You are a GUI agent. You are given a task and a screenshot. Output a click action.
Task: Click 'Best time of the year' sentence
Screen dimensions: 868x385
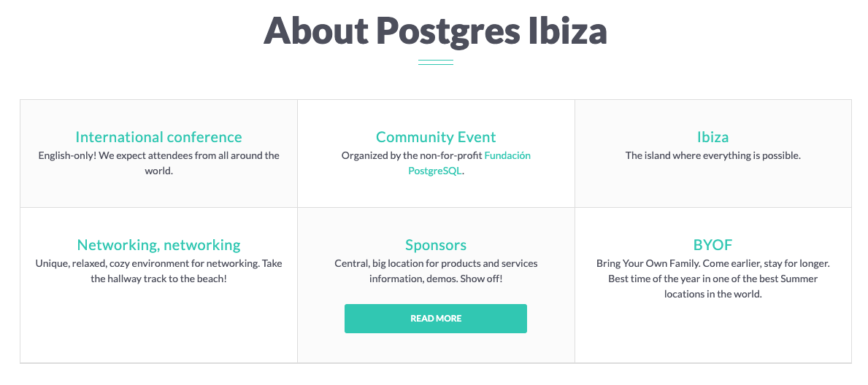(x=713, y=286)
